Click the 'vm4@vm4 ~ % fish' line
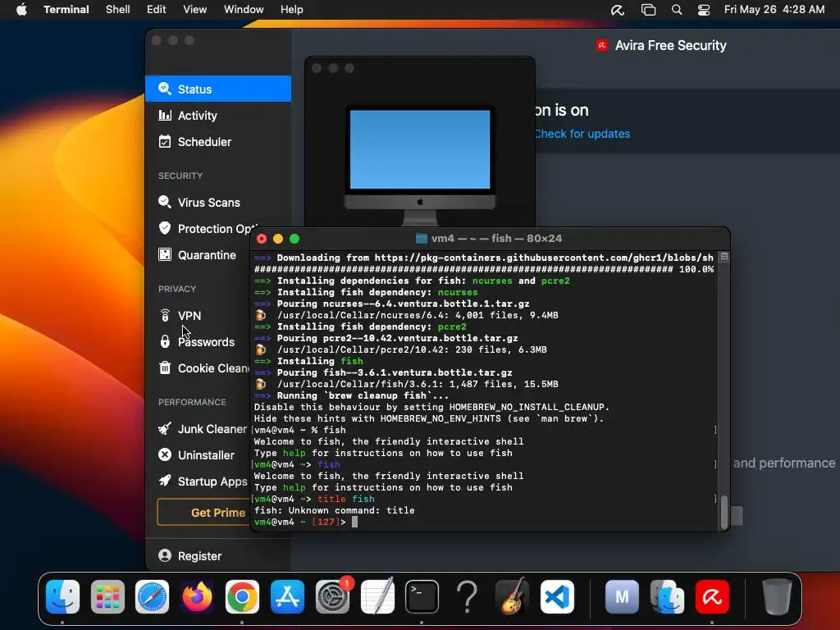This screenshot has height=630, width=840. point(300,430)
